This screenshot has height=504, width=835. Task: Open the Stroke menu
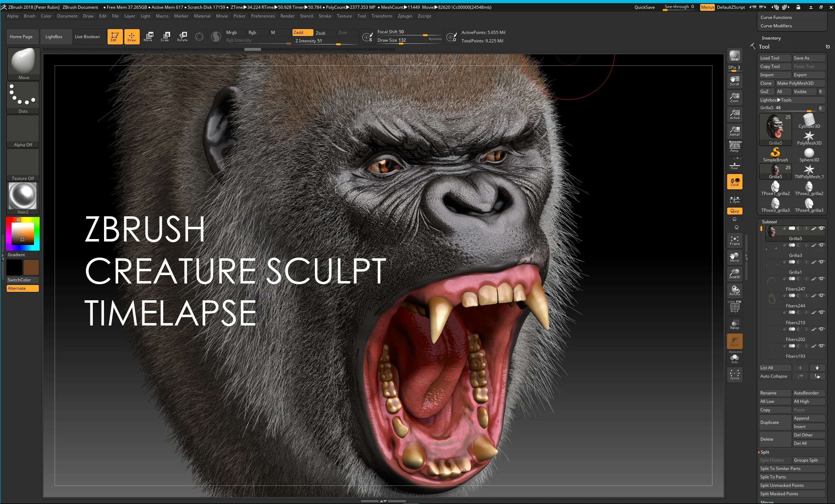click(325, 16)
